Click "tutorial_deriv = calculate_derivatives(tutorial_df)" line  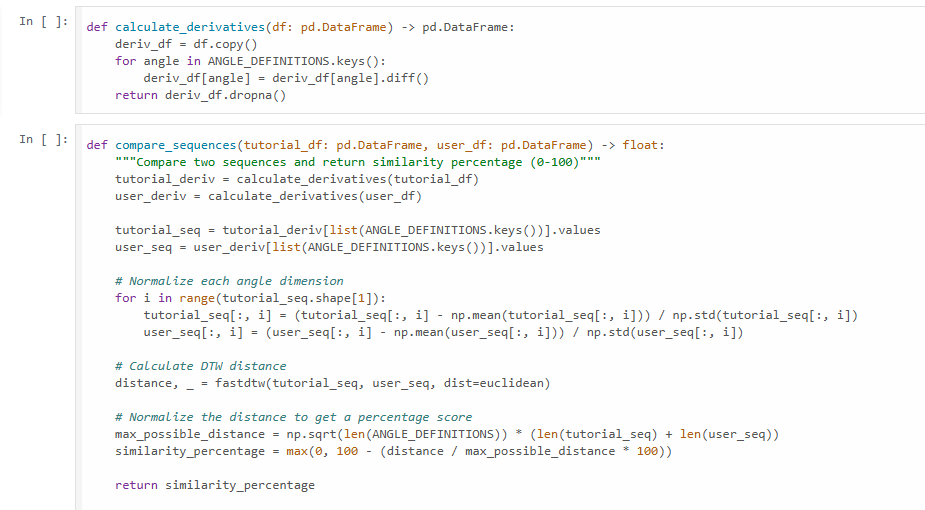pos(297,179)
